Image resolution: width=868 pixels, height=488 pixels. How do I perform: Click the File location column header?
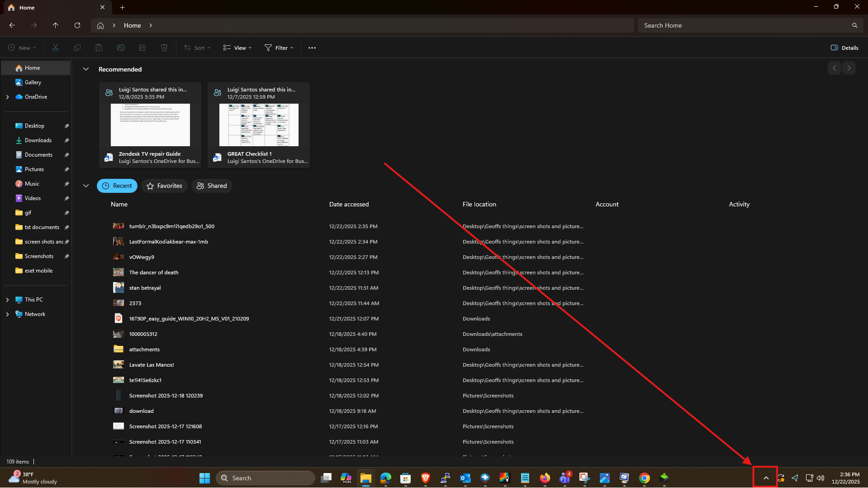479,204
